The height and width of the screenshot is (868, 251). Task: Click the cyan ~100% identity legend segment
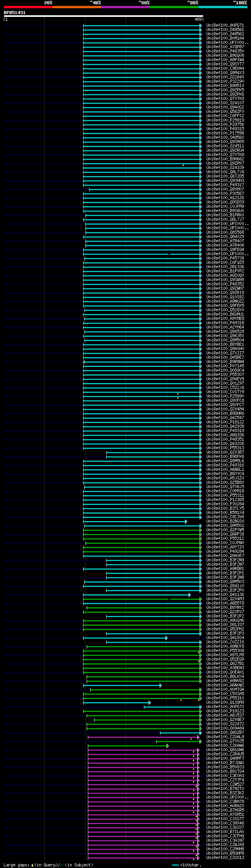(x=222, y=7)
